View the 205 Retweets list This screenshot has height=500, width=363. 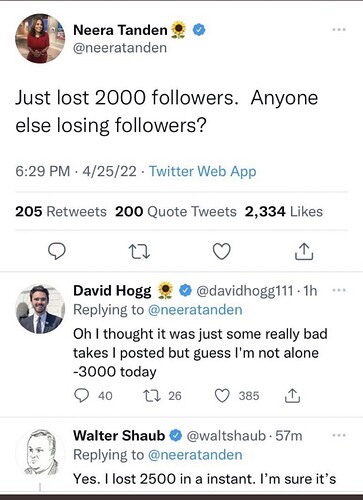pyautogui.click(x=61, y=212)
